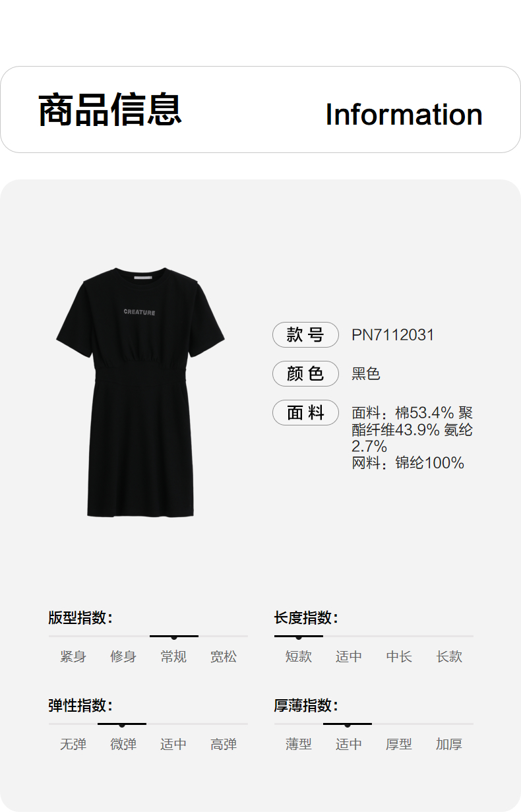This screenshot has height=812, width=521.
Task: Choose 微弹 elasticity option
Action: click(123, 745)
